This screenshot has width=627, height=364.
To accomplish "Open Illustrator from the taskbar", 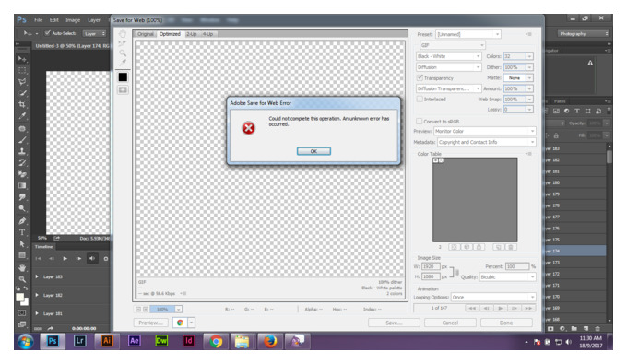I will pyautogui.click(x=107, y=341).
